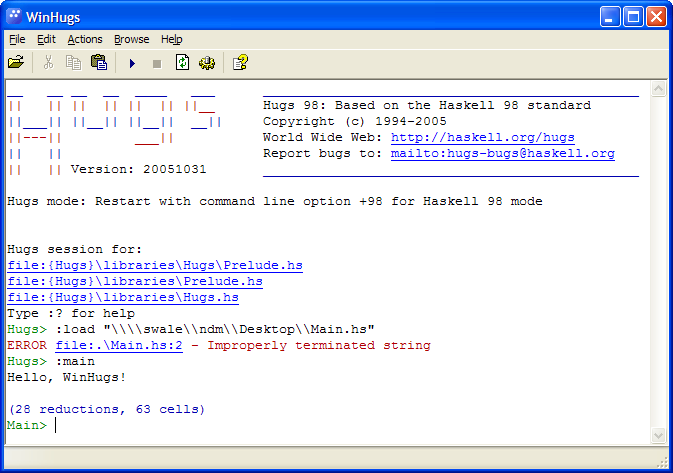Click the Copy toolbar icon
This screenshot has width=673, height=473.
point(73,63)
